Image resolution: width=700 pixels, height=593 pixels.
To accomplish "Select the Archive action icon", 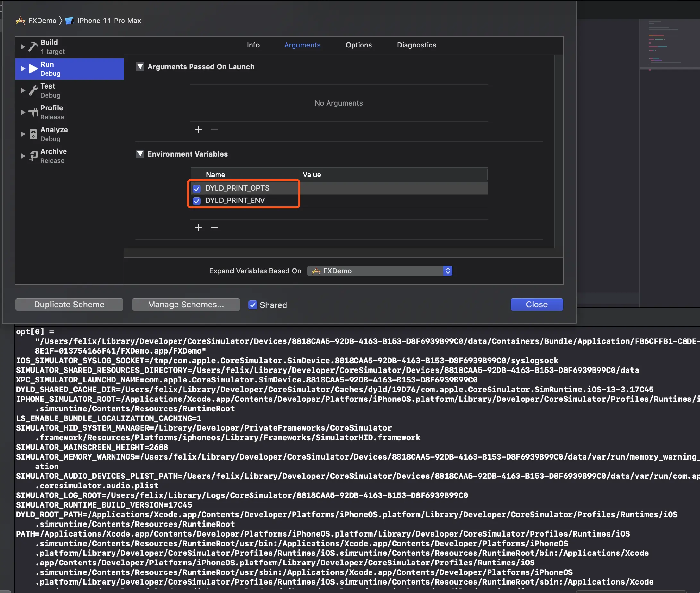I will [33, 156].
